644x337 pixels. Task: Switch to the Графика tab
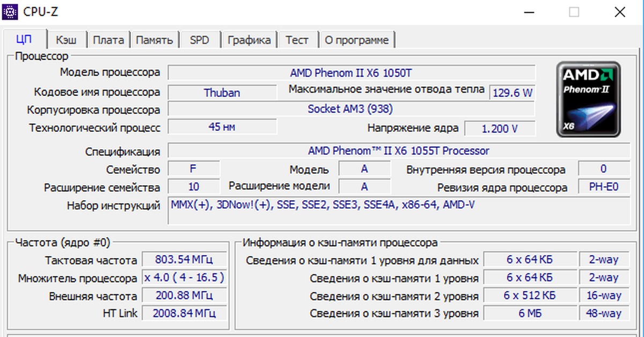point(249,40)
